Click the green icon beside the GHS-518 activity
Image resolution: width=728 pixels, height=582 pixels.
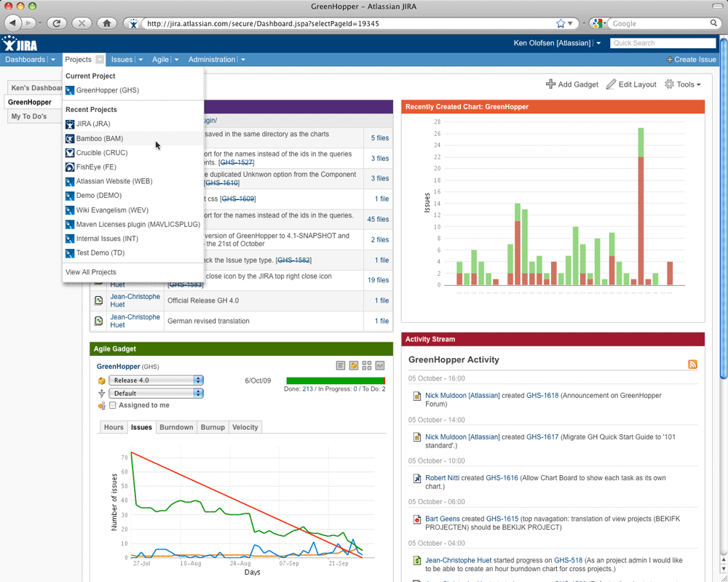[x=417, y=561]
